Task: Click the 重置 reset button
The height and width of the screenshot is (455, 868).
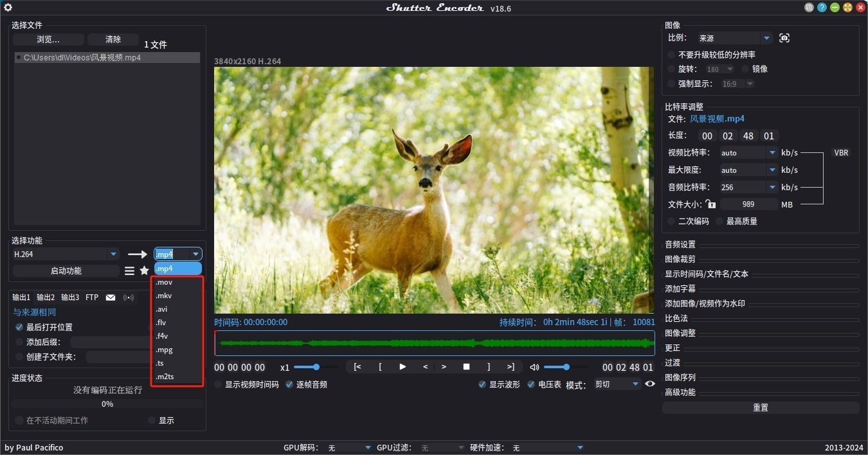Action: pos(761,408)
